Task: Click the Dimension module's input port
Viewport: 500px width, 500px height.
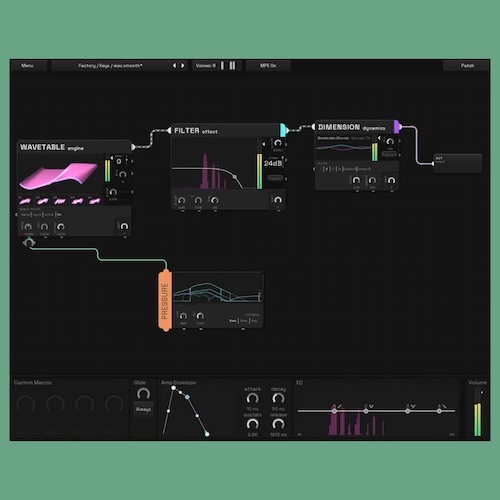Action: pos(313,127)
